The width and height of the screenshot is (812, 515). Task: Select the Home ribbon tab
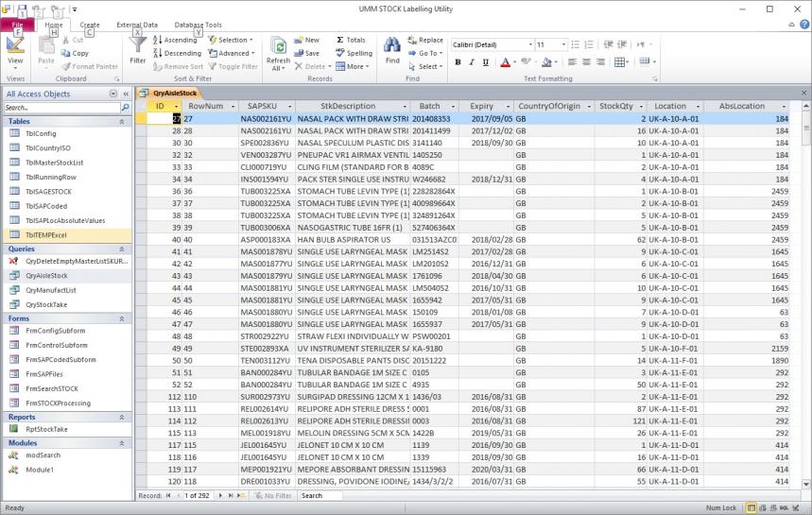[x=53, y=25]
